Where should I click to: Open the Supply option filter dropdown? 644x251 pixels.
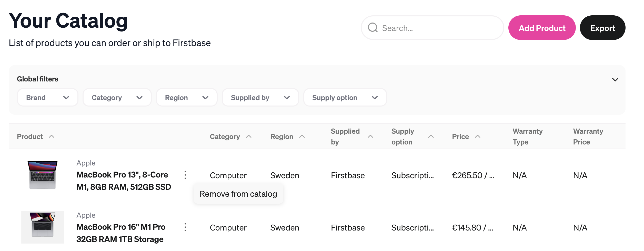pyautogui.click(x=345, y=98)
